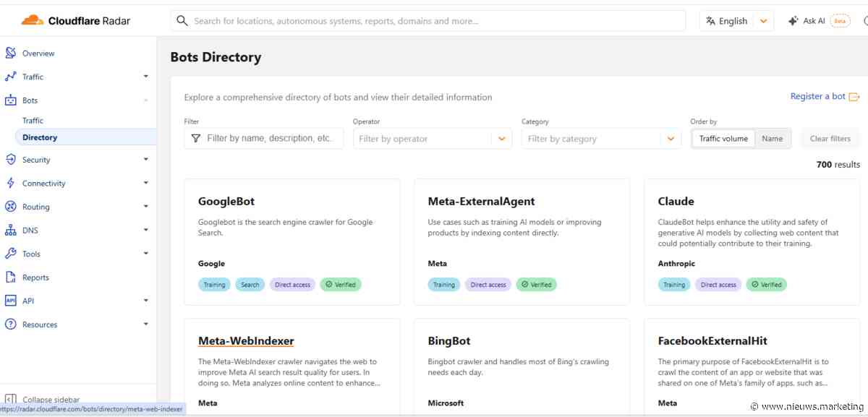868x417 pixels.
Task: Click Collapse sidebar text
Action: pyautogui.click(x=51, y=400)
